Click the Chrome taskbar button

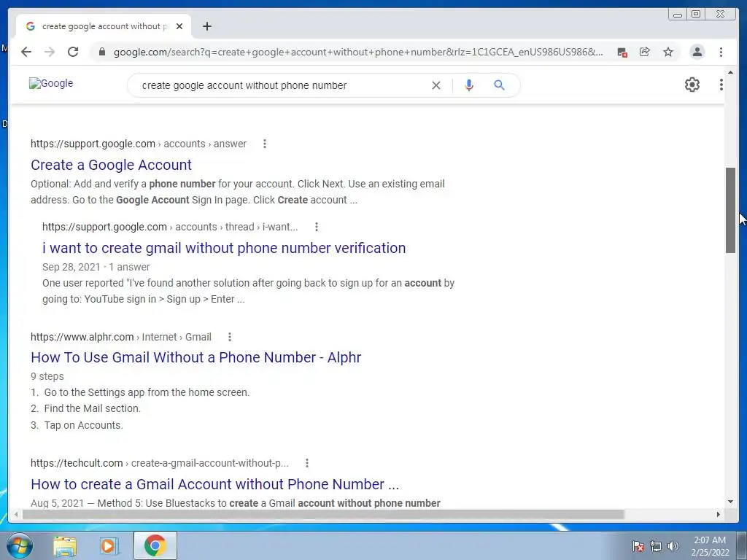155,545
